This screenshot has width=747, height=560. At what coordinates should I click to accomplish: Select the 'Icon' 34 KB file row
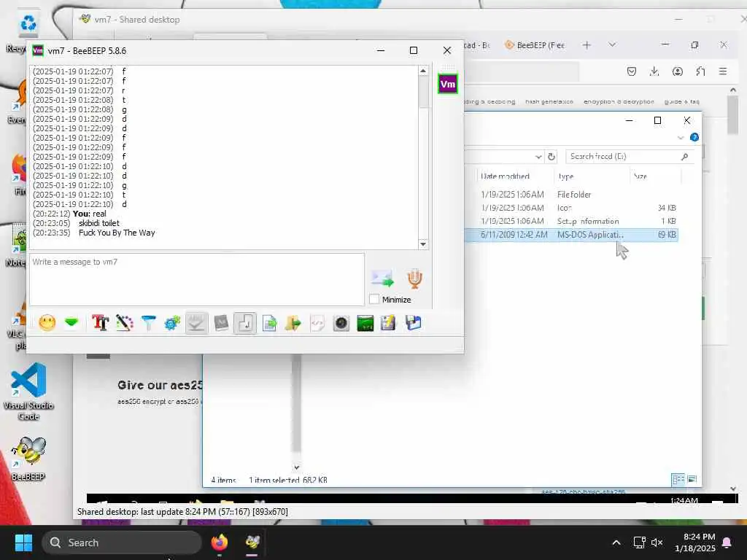tap(570, 208)
